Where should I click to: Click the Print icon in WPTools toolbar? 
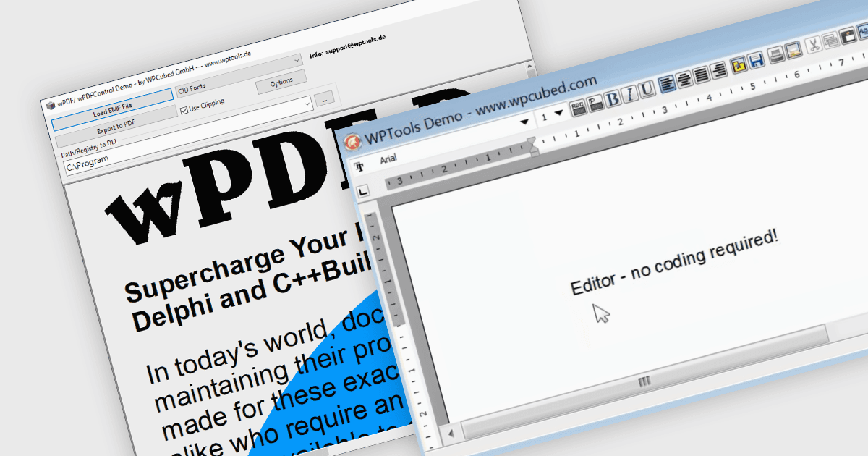pyautogui.click(x=776, y=54)
